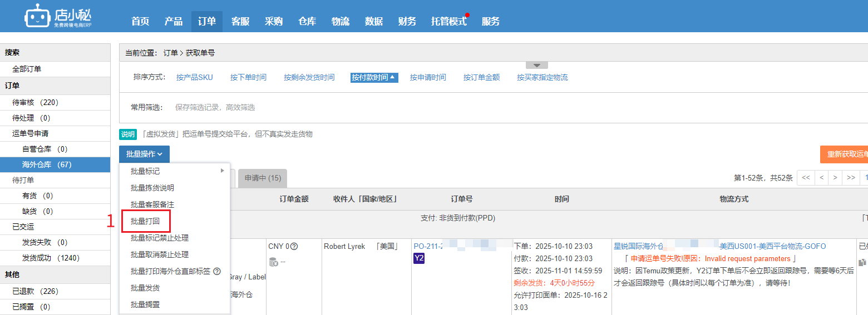Viewport: 868px width, 315px height.
Task: Click the copy icon in last column
Action: [x=862, y=262]
